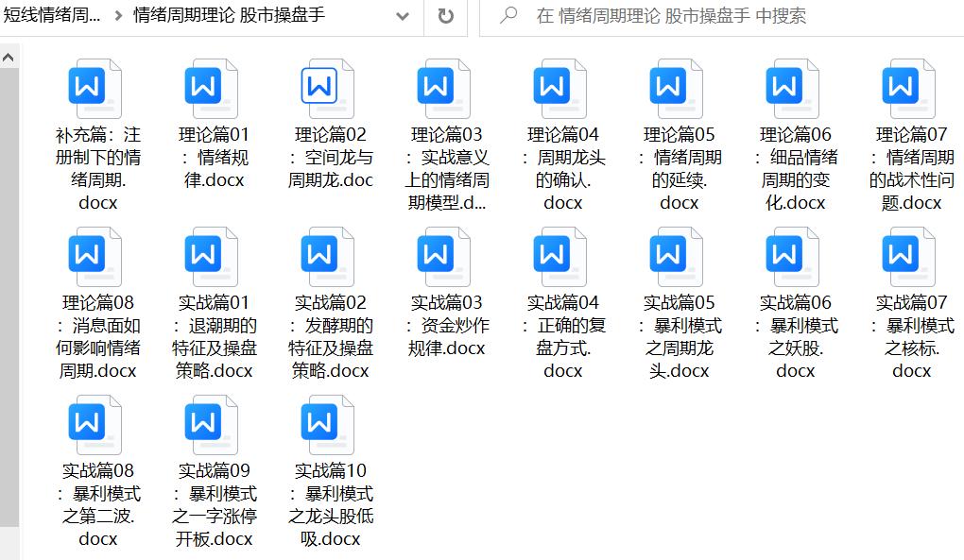Open the address bar dropdown arrow
The width and height of the screenshot is (964, 560).
click(x=401, y=16)
